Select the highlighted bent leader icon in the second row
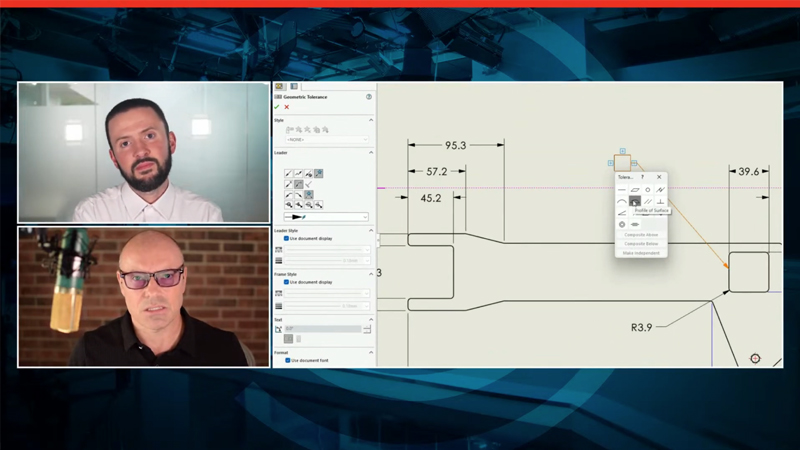The height and width of the screenshot is (450, 800). click(298, 184)
